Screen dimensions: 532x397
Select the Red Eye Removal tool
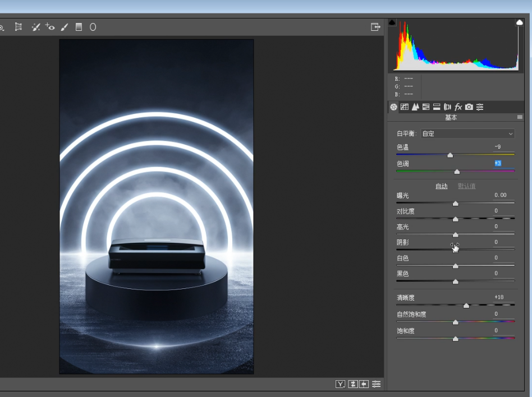point(50,27)
